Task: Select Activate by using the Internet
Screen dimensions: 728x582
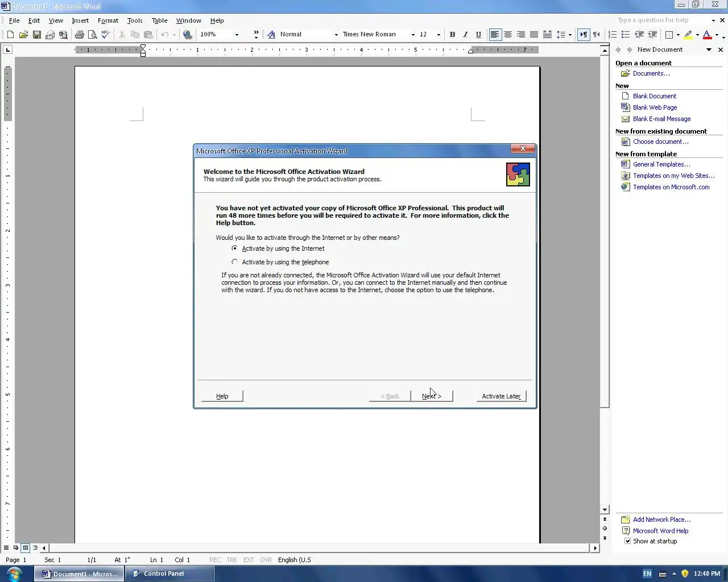Action: (278, 248)
